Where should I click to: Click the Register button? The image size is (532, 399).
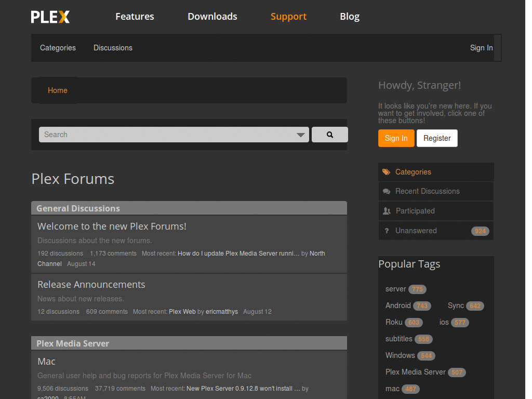(437, 138)
